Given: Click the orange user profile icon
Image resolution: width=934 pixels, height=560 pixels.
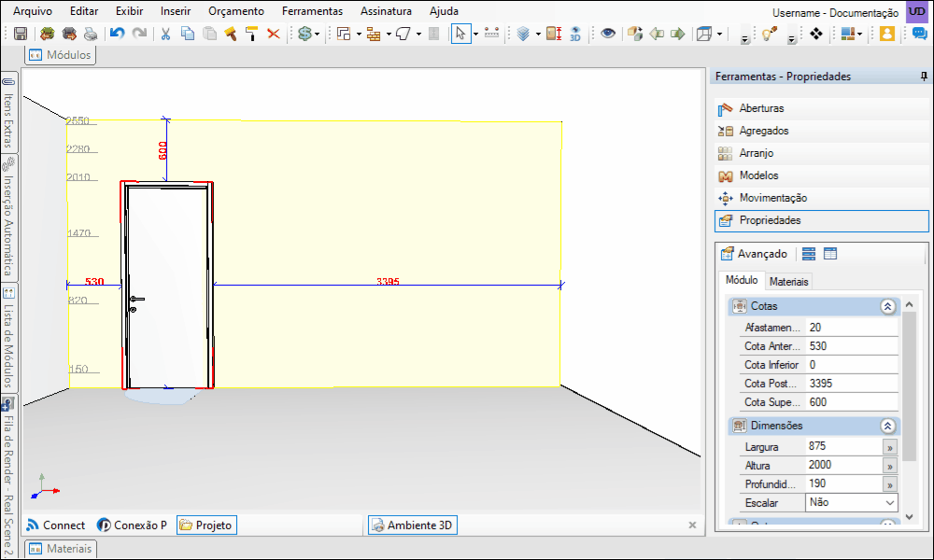Looking at the screenshot, I should [x=887, y=34].
